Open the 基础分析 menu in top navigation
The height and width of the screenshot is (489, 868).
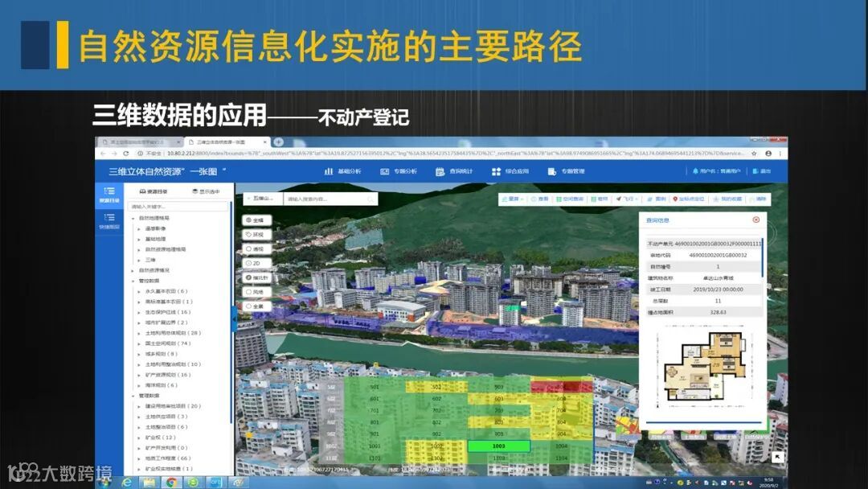[x=342, y=171]
